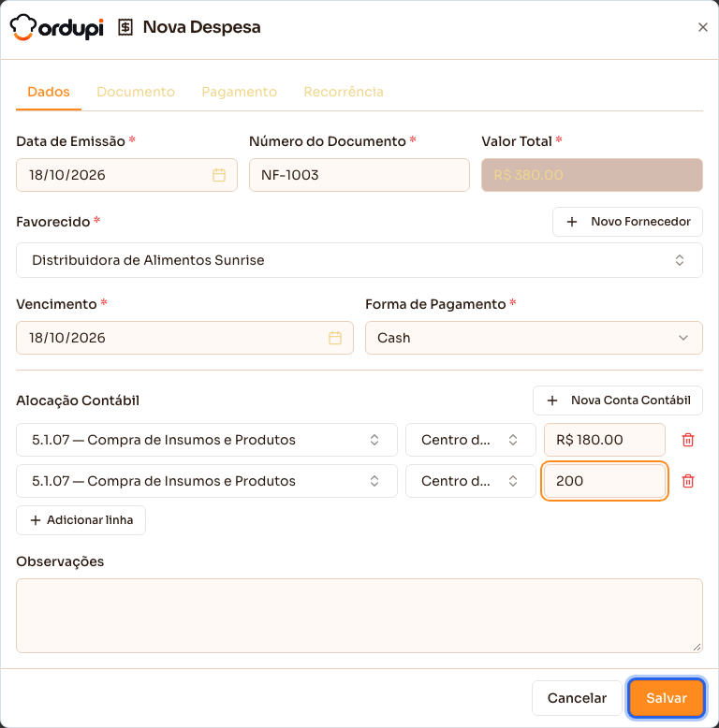Click the disabled Valor Total field
This screenshot has height=728, width=719.
(x=592, y=175)
